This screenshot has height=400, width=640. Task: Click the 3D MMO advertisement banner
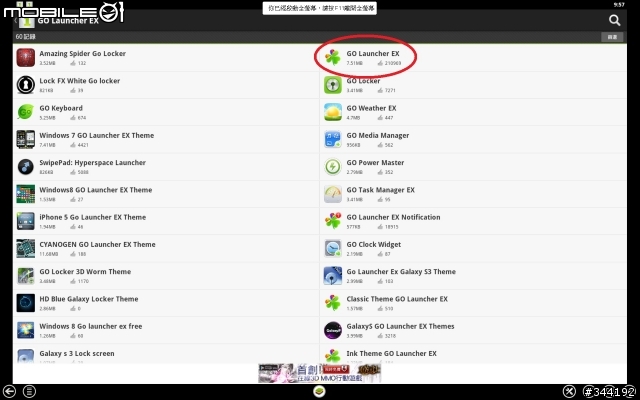(320, 373)
